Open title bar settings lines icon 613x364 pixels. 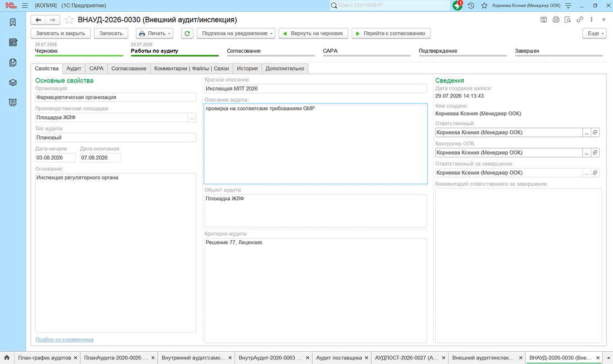pos(568,6)
